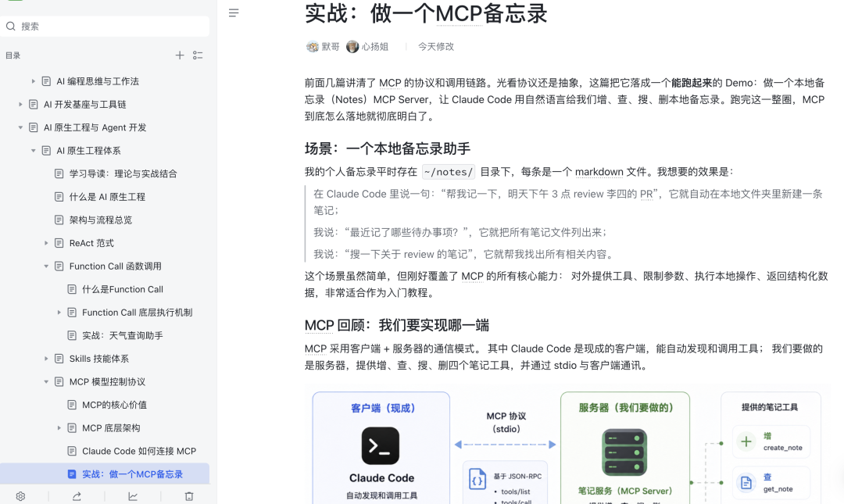Collapse the Function Call 函数调用 section
This screenshot has width=844, height=504.
pos(46,266)
